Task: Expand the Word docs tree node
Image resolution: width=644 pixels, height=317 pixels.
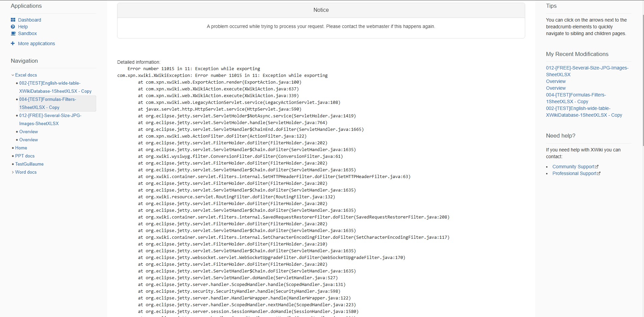Action: [x=13, y=172]
